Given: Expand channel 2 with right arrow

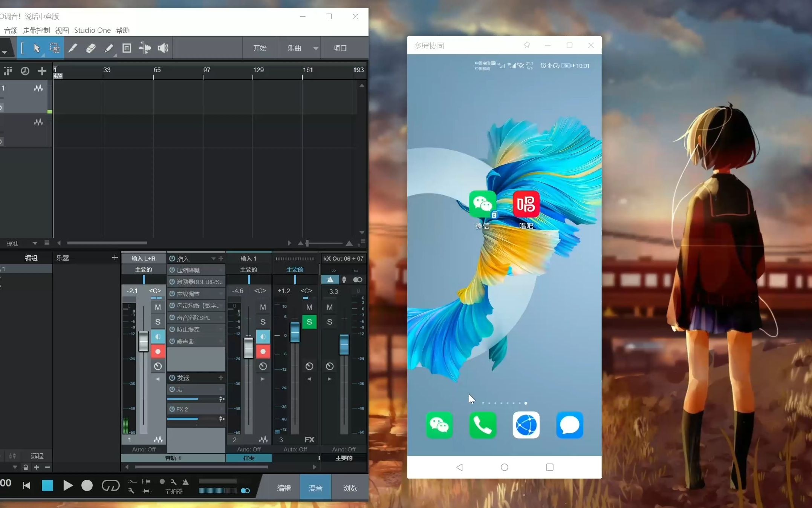Looking at the screenshot, I should 263,379.
